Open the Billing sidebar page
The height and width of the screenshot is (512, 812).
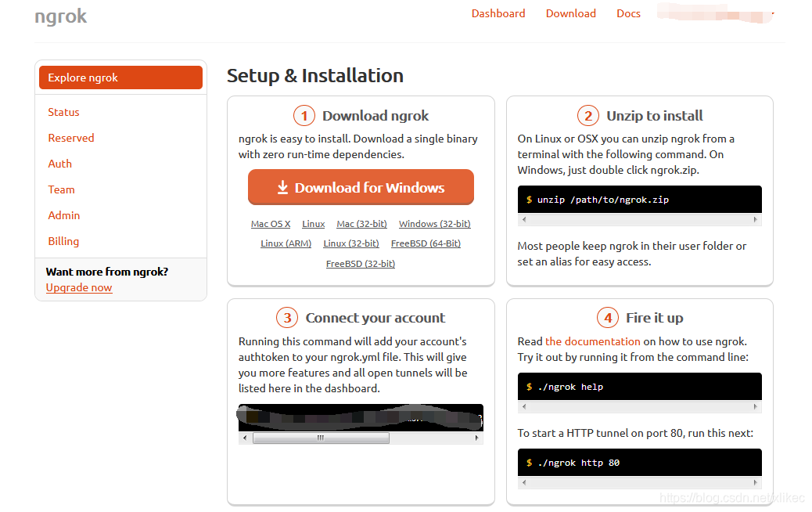coord(63,241)
